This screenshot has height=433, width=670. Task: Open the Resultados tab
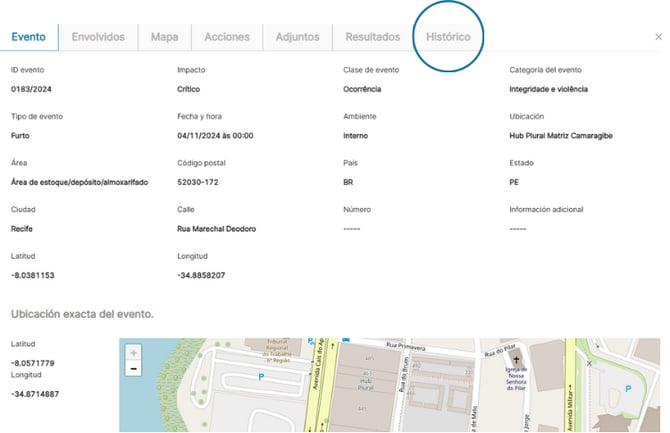(x=372, y=37)
